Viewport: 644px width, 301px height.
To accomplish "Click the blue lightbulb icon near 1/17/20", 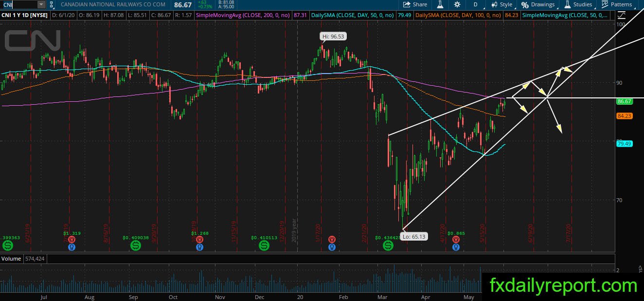I will pyautogui.click(x=332, y=247).
